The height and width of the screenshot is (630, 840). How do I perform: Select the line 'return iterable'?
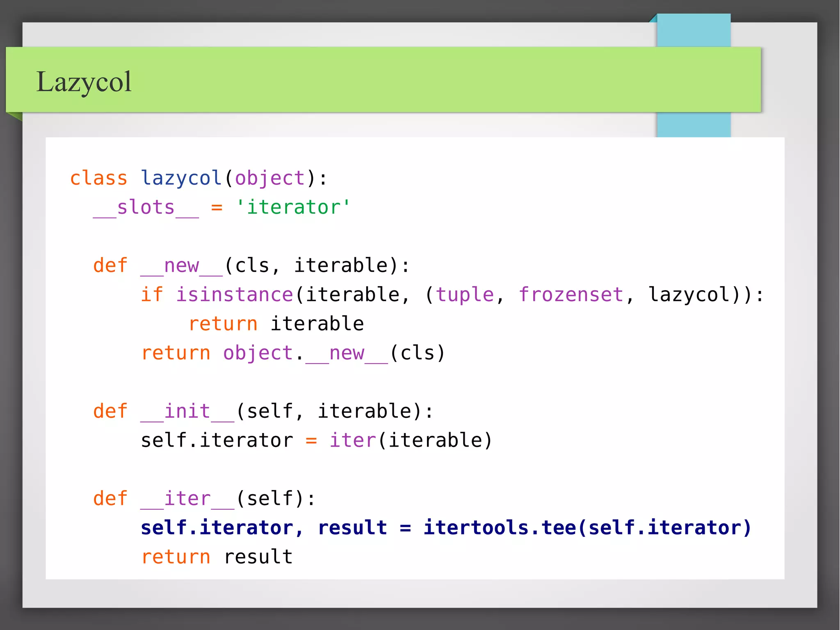coord(276,324)
